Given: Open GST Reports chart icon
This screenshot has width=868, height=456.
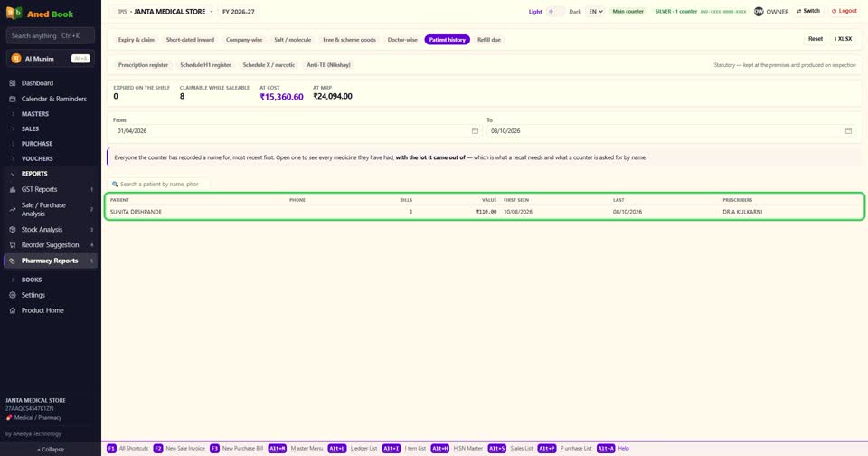Looking at the screenshot, I should pos(12,189).
